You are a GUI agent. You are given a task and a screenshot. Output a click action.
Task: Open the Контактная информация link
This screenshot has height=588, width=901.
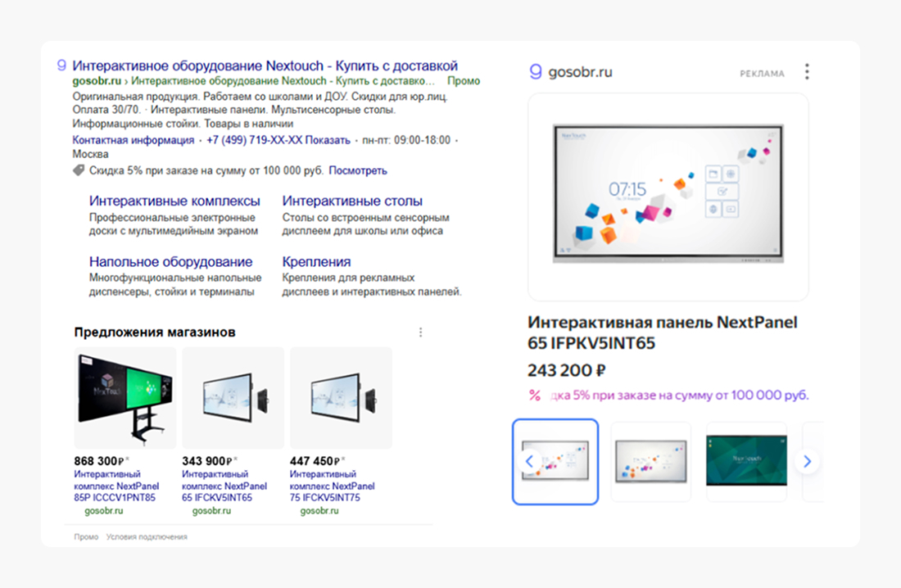click(x=134, y=140)
